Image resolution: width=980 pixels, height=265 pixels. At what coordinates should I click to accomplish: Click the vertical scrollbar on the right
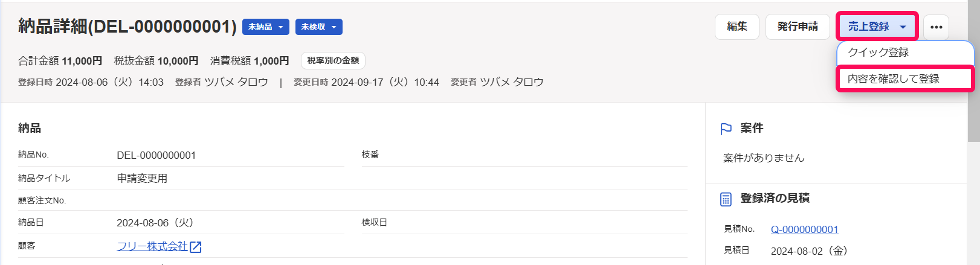(973, 72)
